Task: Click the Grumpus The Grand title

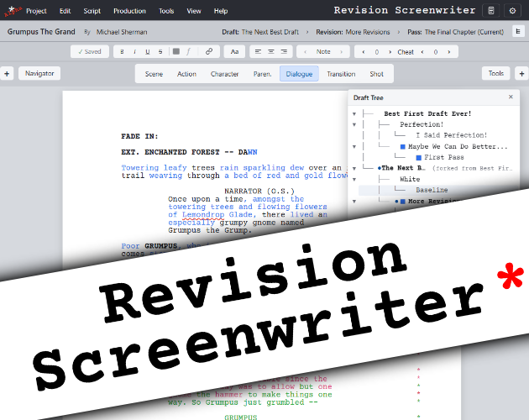Action: [x=41, y=32]
